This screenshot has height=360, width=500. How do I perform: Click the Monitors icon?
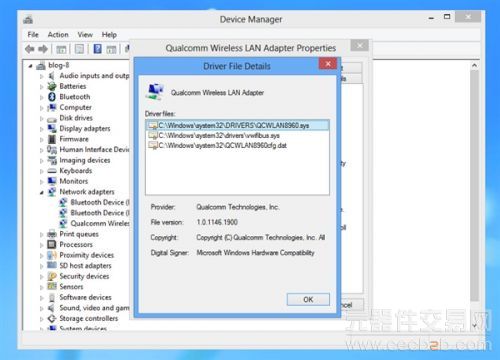pyautogui.click(x=52, y=181)
